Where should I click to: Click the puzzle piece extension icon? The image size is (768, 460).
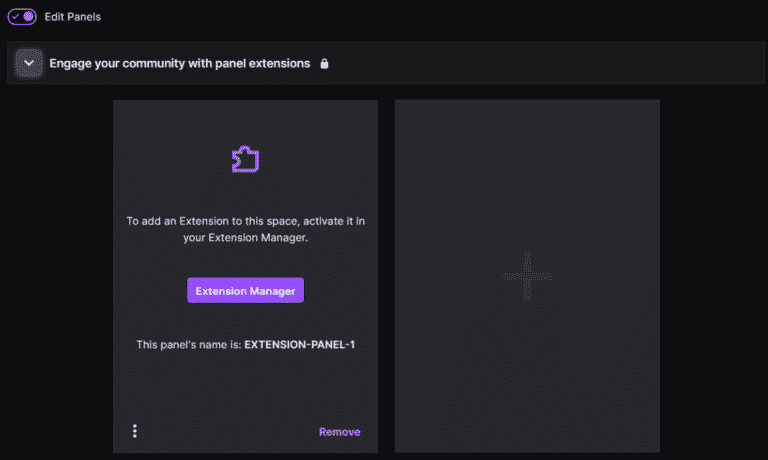(x=245, y=159)
